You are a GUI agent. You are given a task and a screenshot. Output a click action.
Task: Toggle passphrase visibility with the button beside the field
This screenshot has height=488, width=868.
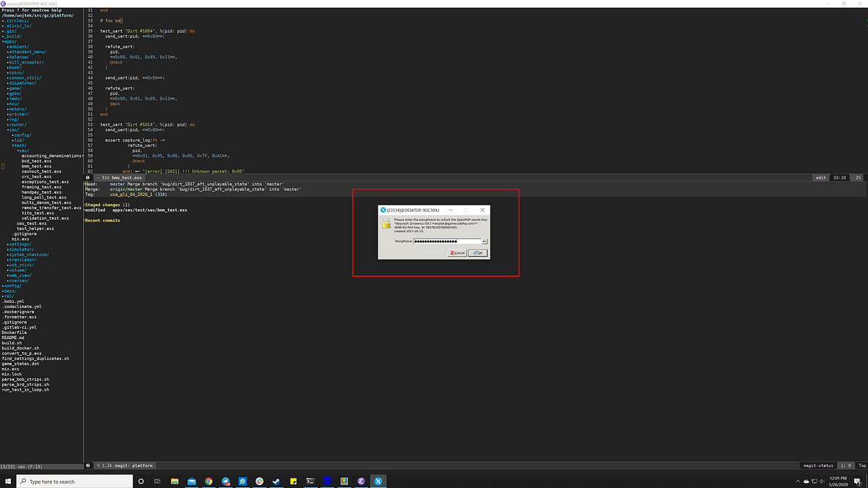[484, 241]
